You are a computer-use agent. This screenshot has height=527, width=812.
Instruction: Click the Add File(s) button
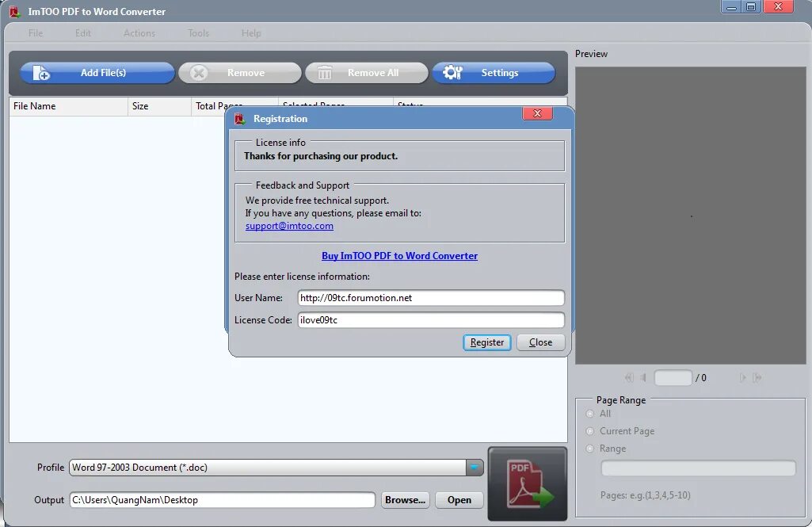click(97, 73)
